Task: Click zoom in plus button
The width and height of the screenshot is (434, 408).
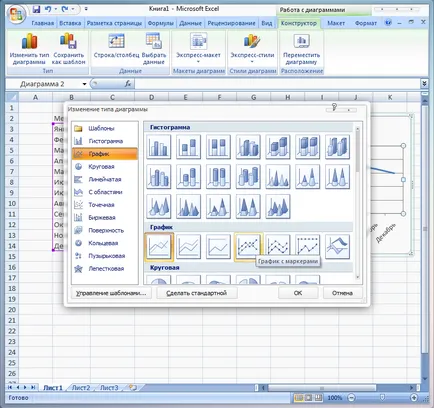Action: pos(414,397)
